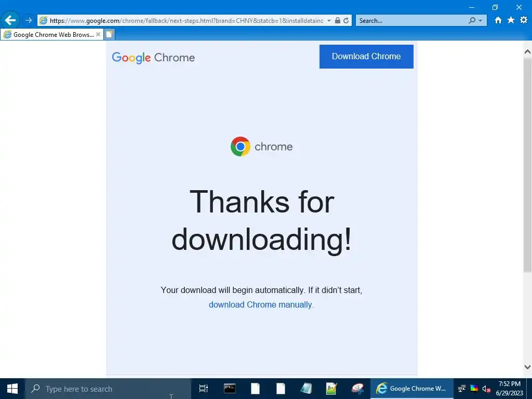Click the Forward navigation arrow
The image size is (532, 399).
(x=29, y=20)
